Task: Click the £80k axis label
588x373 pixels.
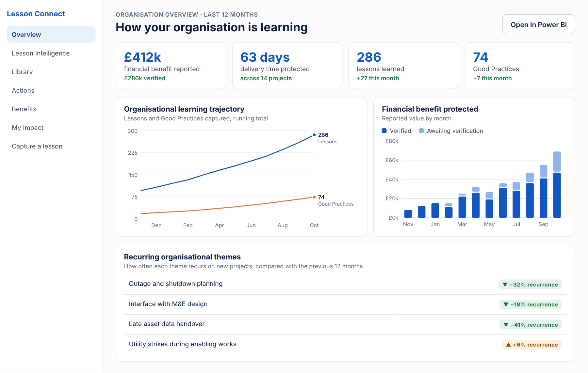Action: click(392, 141)
